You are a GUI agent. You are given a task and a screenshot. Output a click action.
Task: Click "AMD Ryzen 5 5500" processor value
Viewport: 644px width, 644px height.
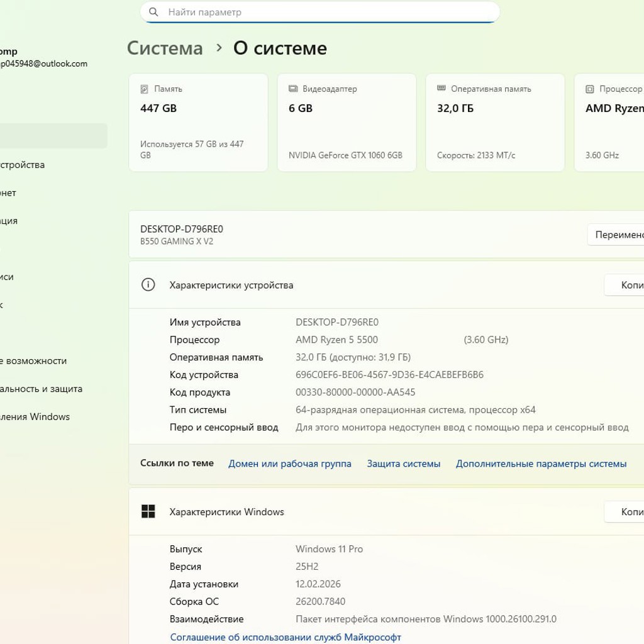coord(337,340)
